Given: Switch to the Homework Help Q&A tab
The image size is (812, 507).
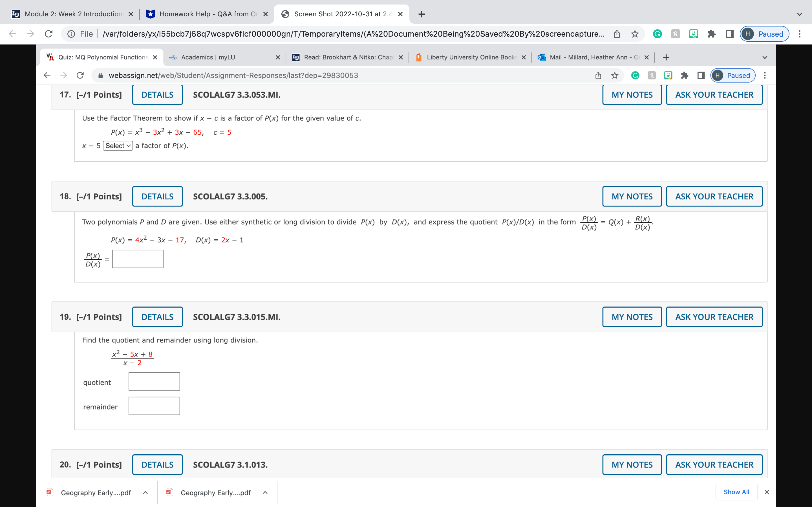Looking at the screenshot, I should pyautogui.click(x=205, y=14).
